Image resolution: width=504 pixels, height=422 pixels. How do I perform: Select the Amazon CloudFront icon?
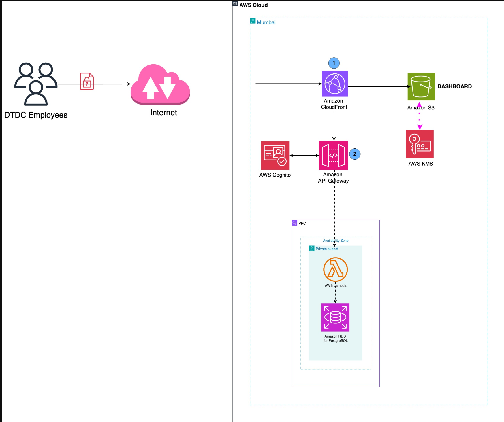point(334,84)
